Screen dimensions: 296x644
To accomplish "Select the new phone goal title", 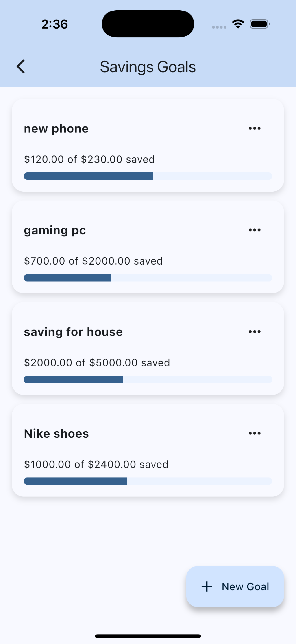I will click(x=56, y=129).
